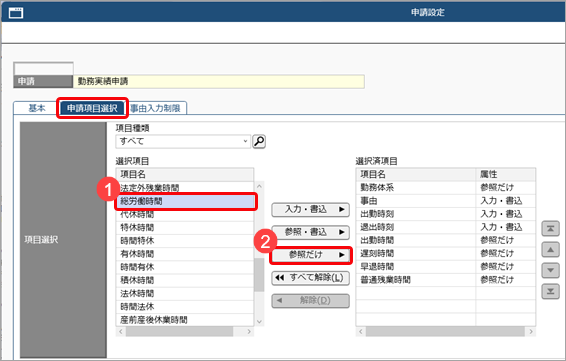Image resolution: width=566 pixels, height=361 pixels.
Task: Click the 項目名 header of 選択項目 list
Action: point(185,174)
